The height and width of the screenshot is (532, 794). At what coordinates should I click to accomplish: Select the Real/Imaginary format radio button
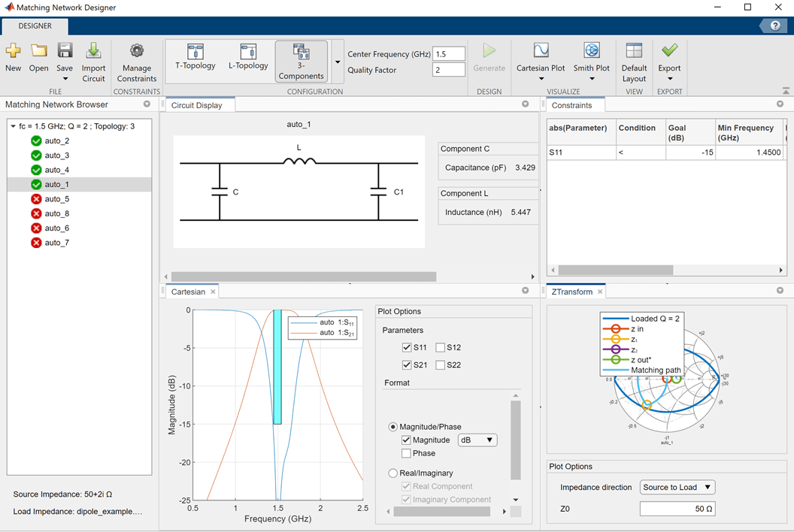(392, 473)
